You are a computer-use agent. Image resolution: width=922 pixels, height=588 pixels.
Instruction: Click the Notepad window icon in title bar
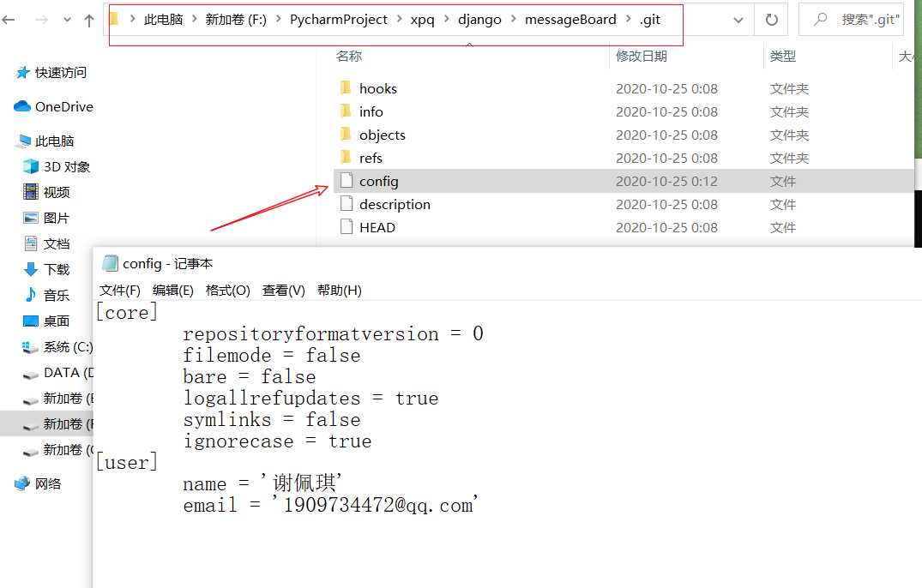pyautogui.click(x=110, y=263)
